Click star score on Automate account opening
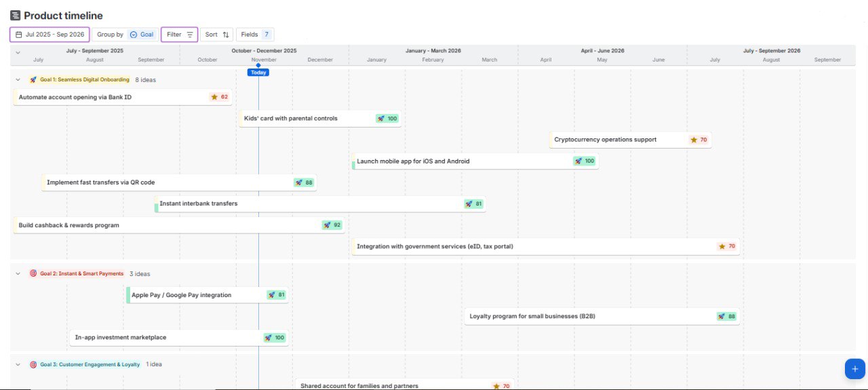The image size is (868, 390). [219, 97]
